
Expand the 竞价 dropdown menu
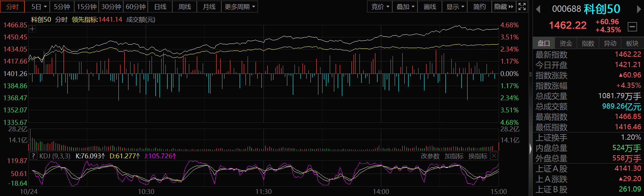[x=380, y=7]
